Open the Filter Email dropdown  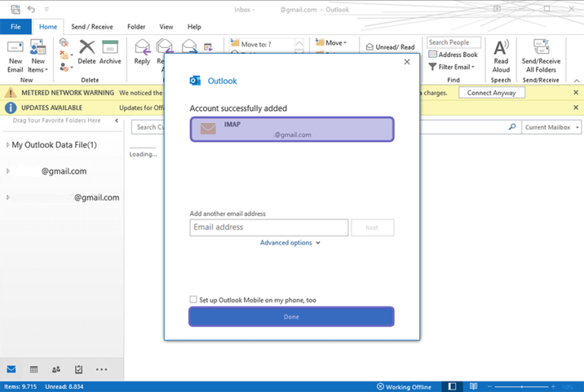[x=452, y=67]
